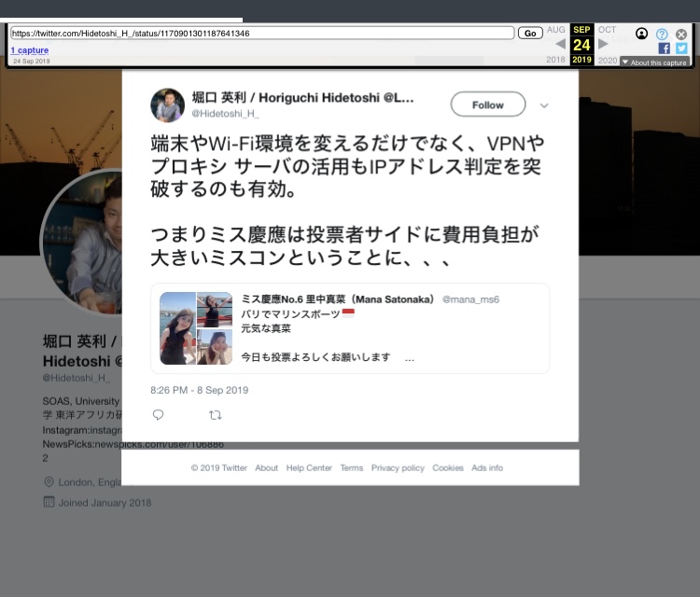Screen dimensions: 700x597
Task: Share capture on Twitter icon
Action: pyautogui.click(x=681, y=49)
